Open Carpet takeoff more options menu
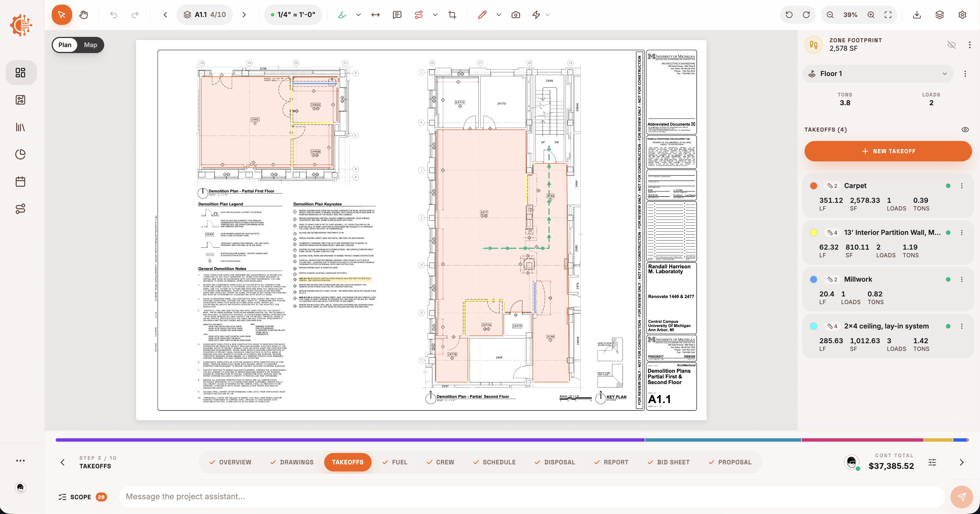 pos(962,186)
